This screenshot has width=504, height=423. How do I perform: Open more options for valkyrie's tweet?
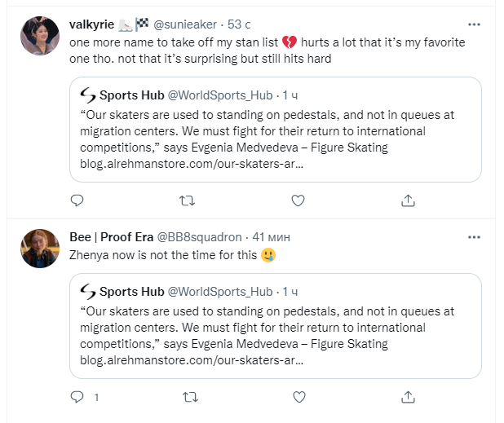pos(474,24)
